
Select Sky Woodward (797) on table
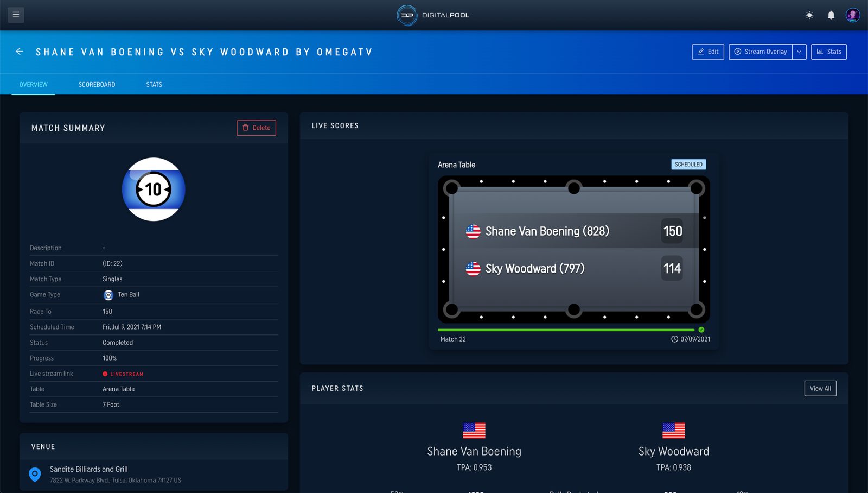click(535, 269)
